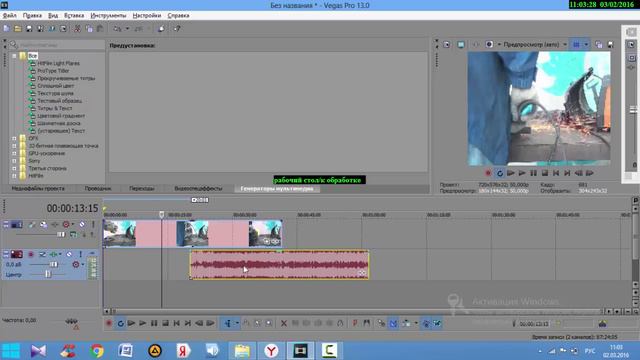
Task: Open the Правка menu
Action: click(32, 16)
